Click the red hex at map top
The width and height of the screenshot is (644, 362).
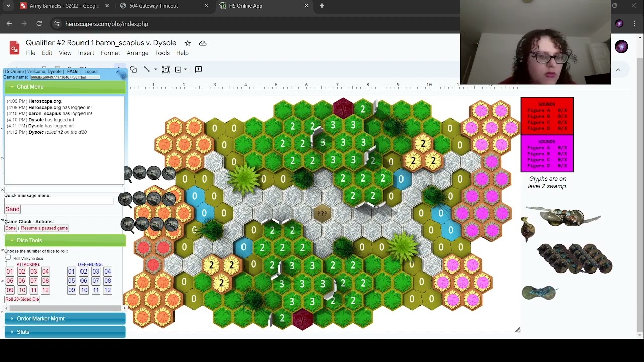tap(343, 108)
